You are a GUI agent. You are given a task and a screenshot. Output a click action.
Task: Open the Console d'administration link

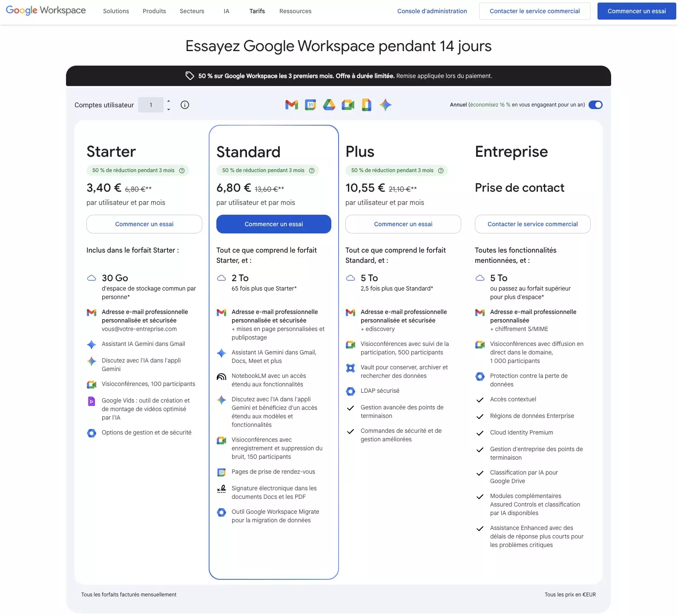[432, 11]
